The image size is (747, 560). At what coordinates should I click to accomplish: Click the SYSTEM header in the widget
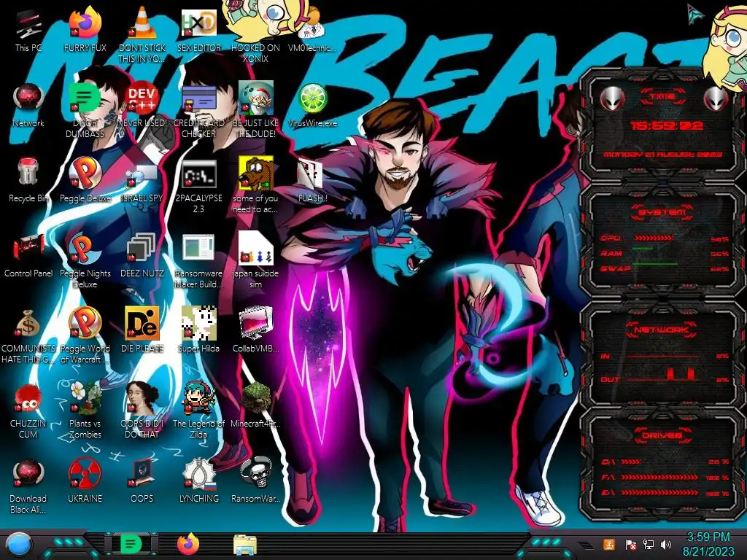662,212
